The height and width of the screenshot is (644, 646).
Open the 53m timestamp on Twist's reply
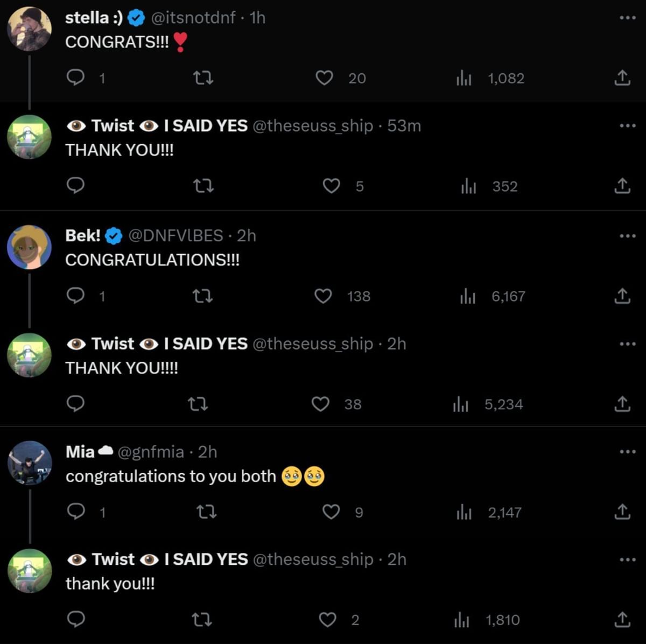point(404,125)
